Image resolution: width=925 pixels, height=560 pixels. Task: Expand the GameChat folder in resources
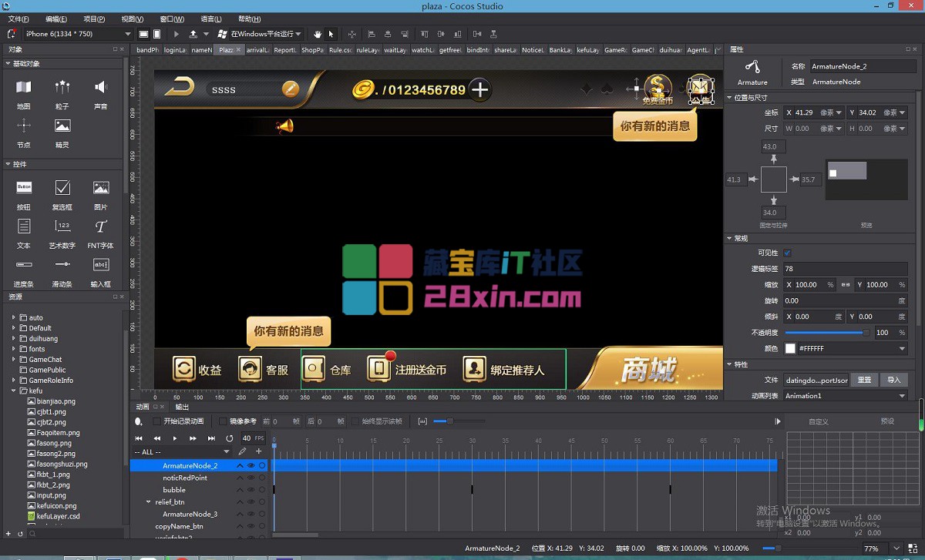point(14,359)
